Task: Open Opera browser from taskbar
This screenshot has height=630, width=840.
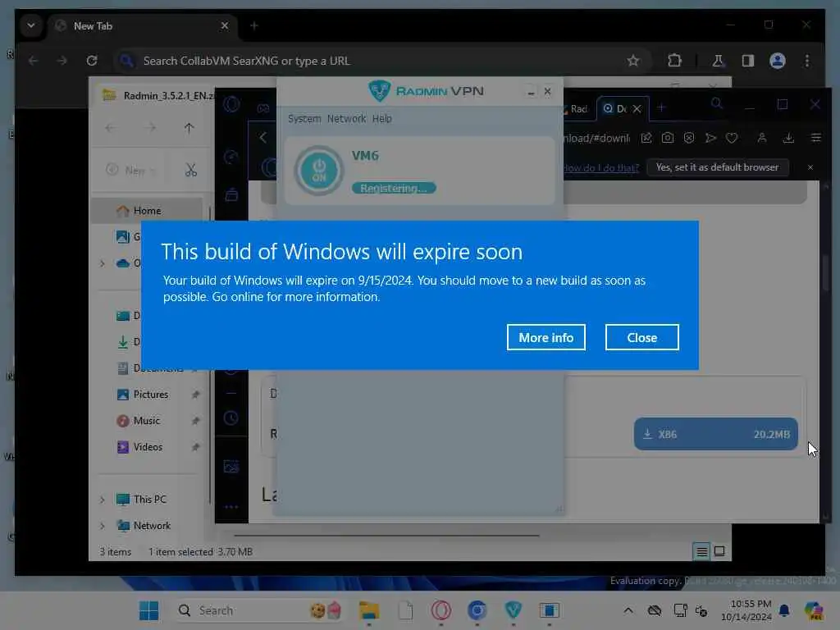Action: pos(441,610)
